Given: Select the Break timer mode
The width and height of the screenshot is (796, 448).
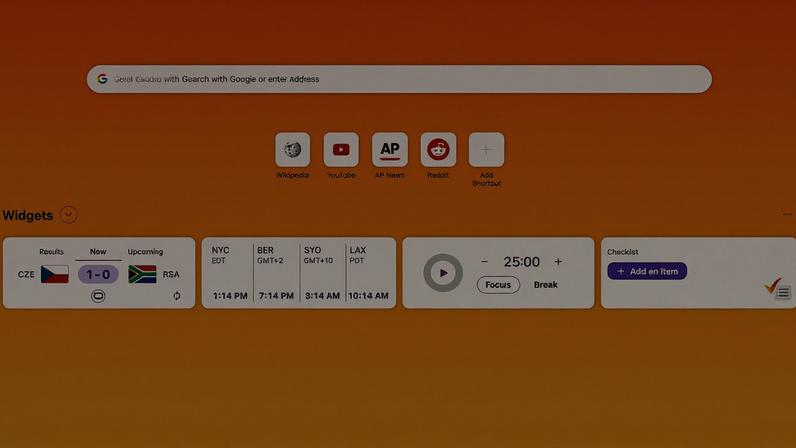Looking at the screenshot, I should [x=546, y=284].
